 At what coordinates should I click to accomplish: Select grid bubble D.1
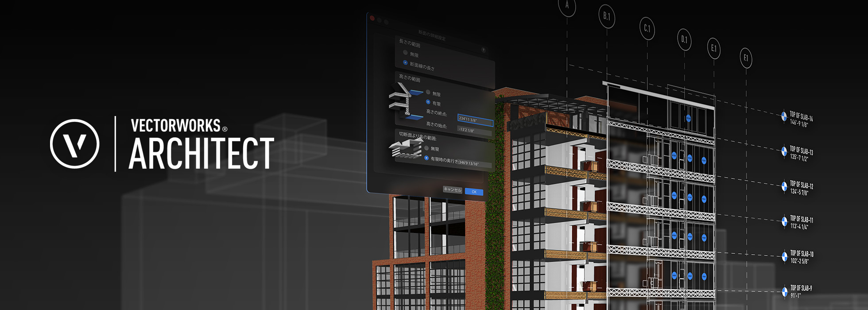[684, 40]
